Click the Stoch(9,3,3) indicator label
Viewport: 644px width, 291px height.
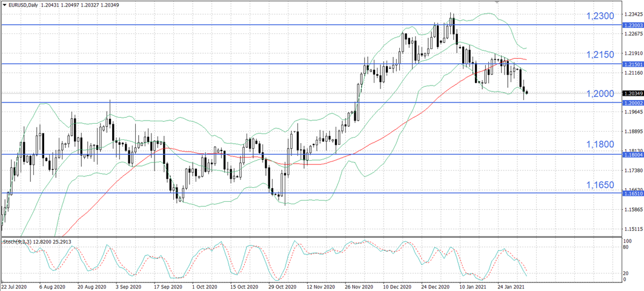click(x=16, y=242)
